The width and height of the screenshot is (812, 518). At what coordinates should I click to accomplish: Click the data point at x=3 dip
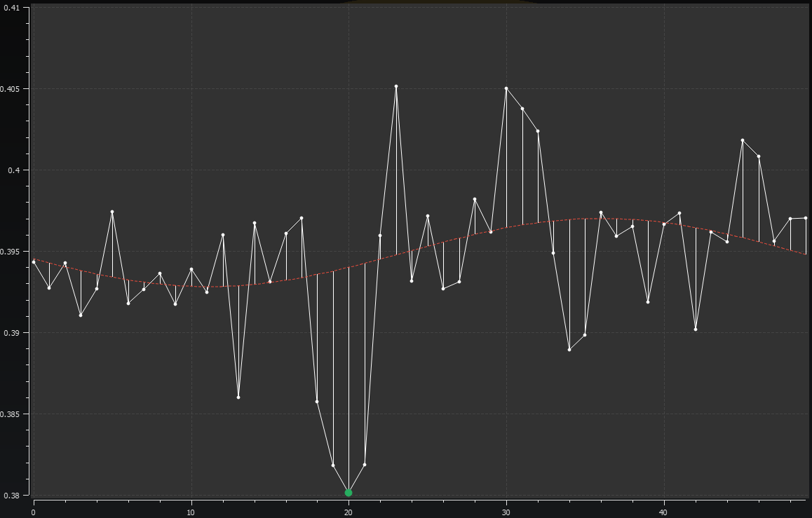click(x=81, y=315)
